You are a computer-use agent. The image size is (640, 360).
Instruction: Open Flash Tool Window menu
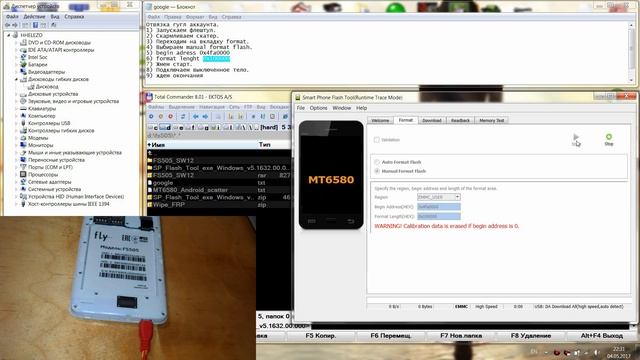coord(342,108)
